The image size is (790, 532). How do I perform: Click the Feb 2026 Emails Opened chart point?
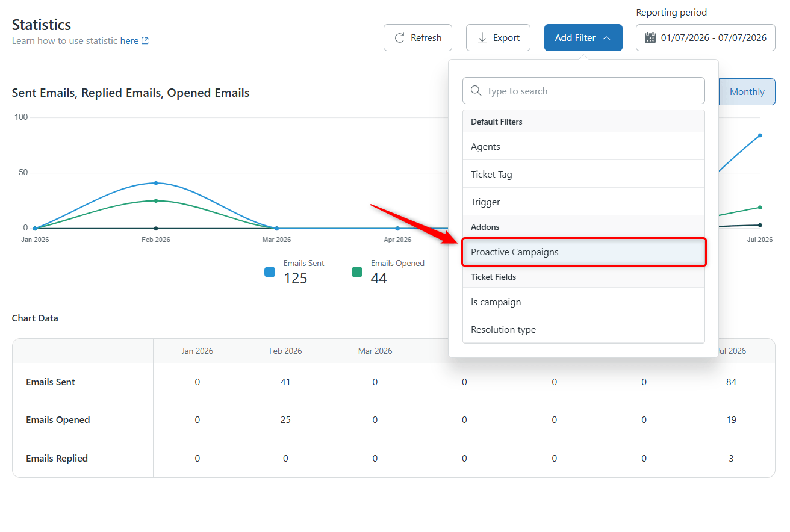coord(156,200)
